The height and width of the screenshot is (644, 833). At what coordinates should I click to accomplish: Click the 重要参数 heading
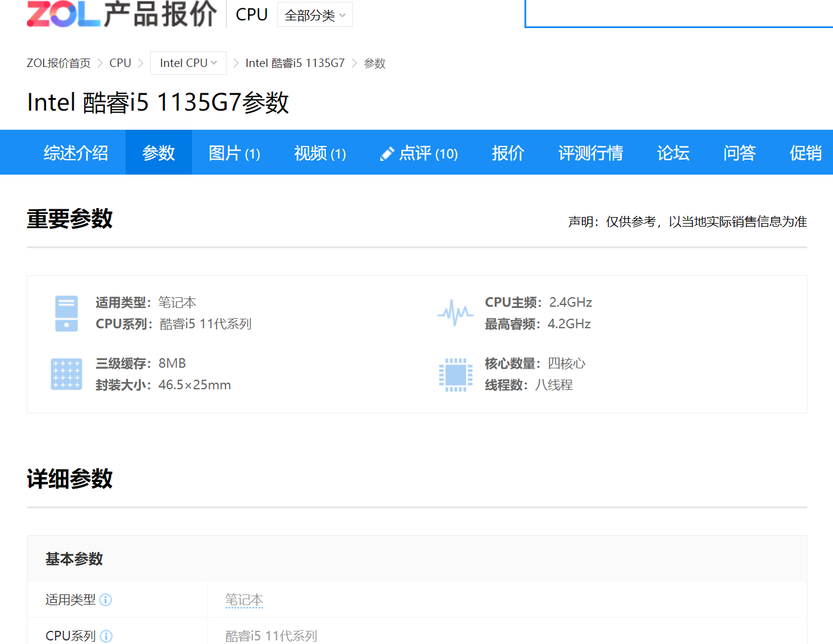pos(70,219)
